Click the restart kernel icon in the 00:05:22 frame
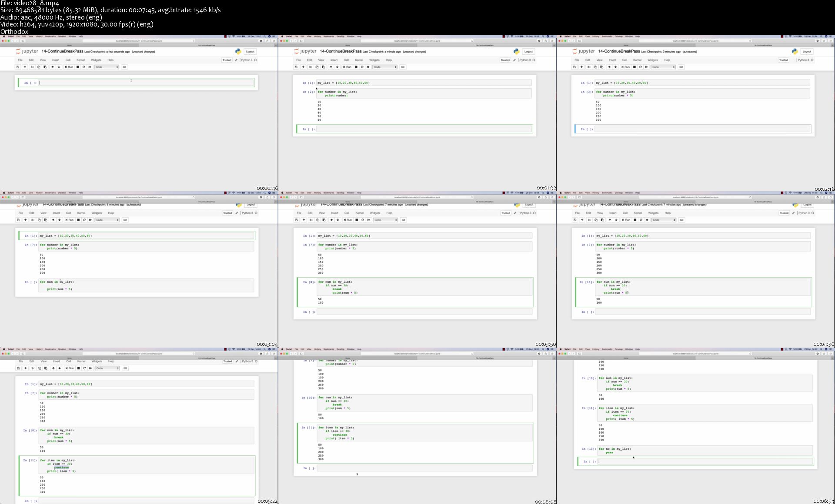Image resolution: width=835 pixels, height=504 pixels. (x=84, y=368)
